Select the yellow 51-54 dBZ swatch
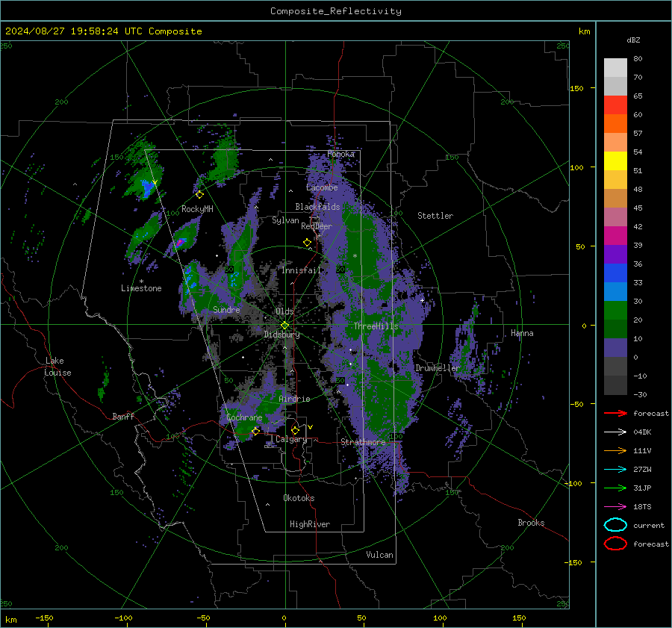 coord(615,161)
